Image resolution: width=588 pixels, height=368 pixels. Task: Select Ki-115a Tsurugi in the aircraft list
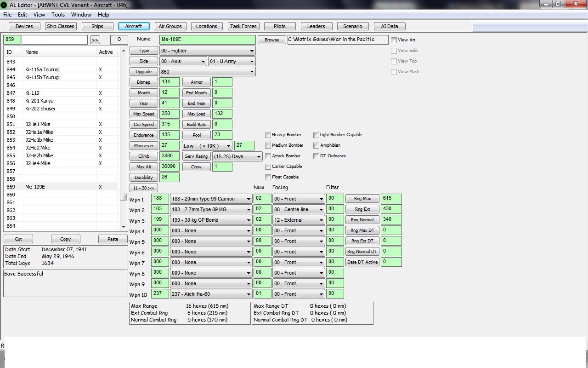pyautogui.click(x=61, y=69)
